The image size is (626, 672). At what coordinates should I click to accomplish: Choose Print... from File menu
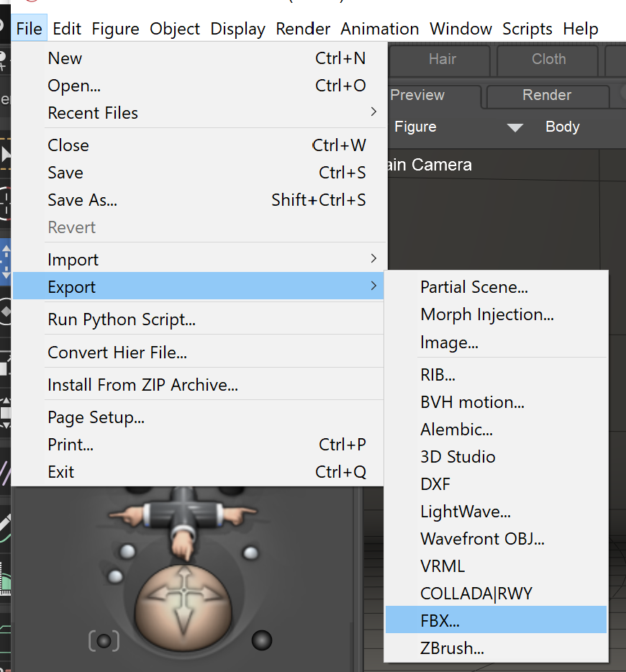199,445
